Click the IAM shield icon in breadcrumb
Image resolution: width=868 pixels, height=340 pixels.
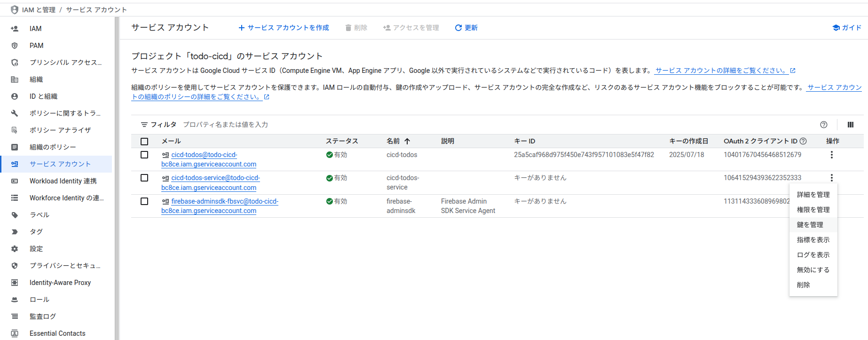[15, 9]
